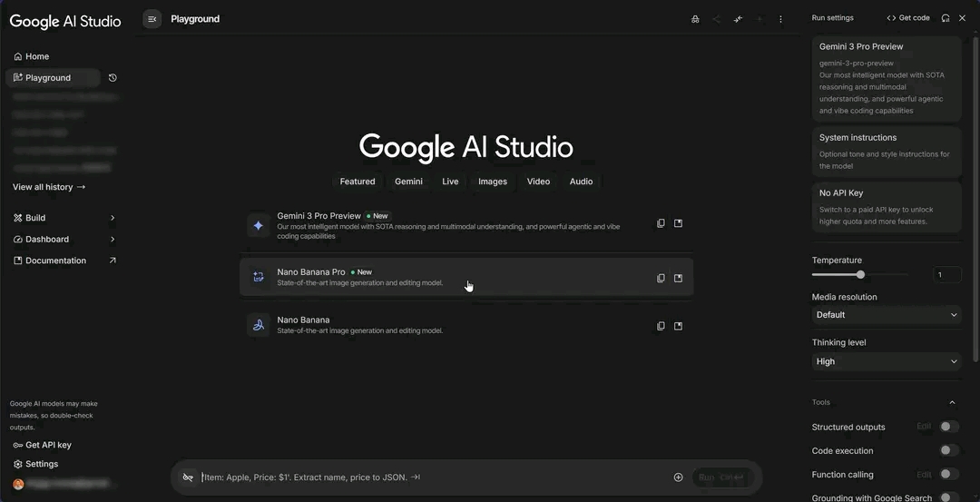Click the reset settings icon beside Get code
Screen dimensions: 980x502
946,18
